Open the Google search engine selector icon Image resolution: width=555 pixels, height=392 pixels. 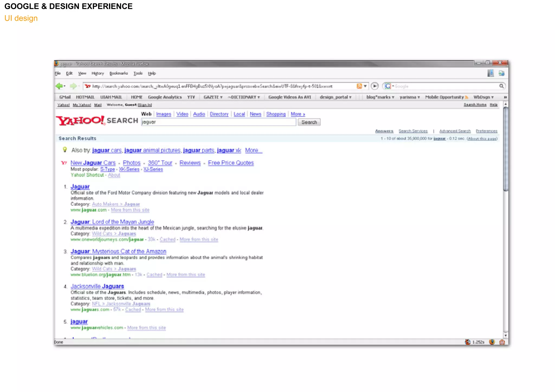click(388, 86)
